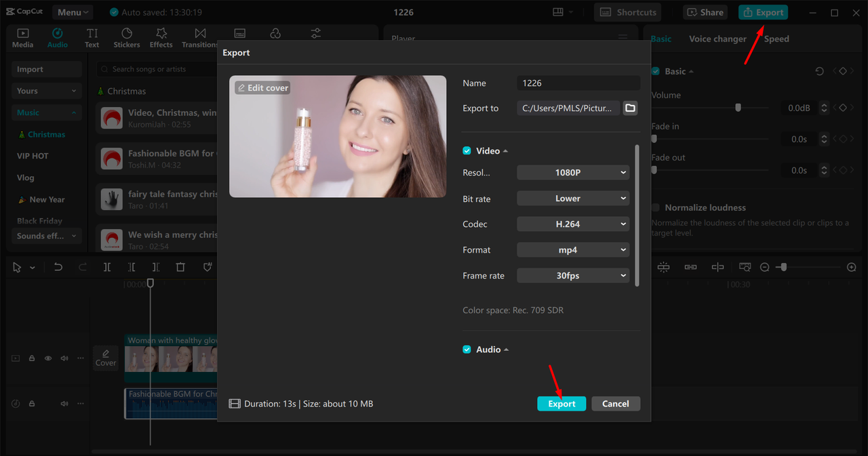The width and height of the screenshot is (868, 456).
Task: Open the Stickers panel
Action: (x=127, y=38)
